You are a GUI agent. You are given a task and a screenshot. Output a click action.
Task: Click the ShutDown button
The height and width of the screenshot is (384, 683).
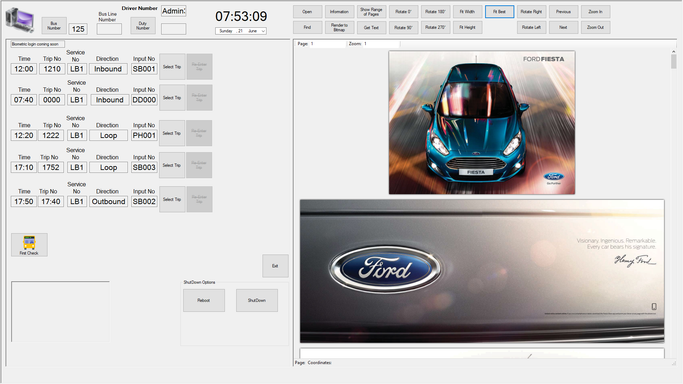(257, 300)
